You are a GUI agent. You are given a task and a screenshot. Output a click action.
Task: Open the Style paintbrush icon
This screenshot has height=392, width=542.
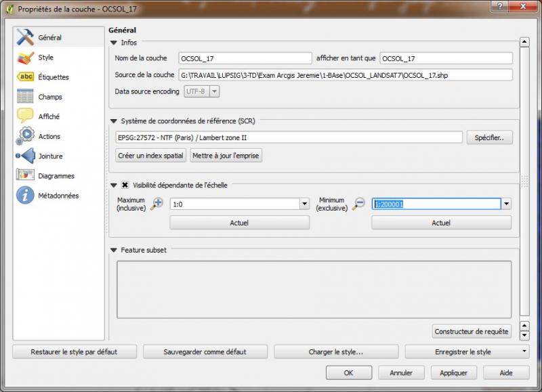coord(26,58)
